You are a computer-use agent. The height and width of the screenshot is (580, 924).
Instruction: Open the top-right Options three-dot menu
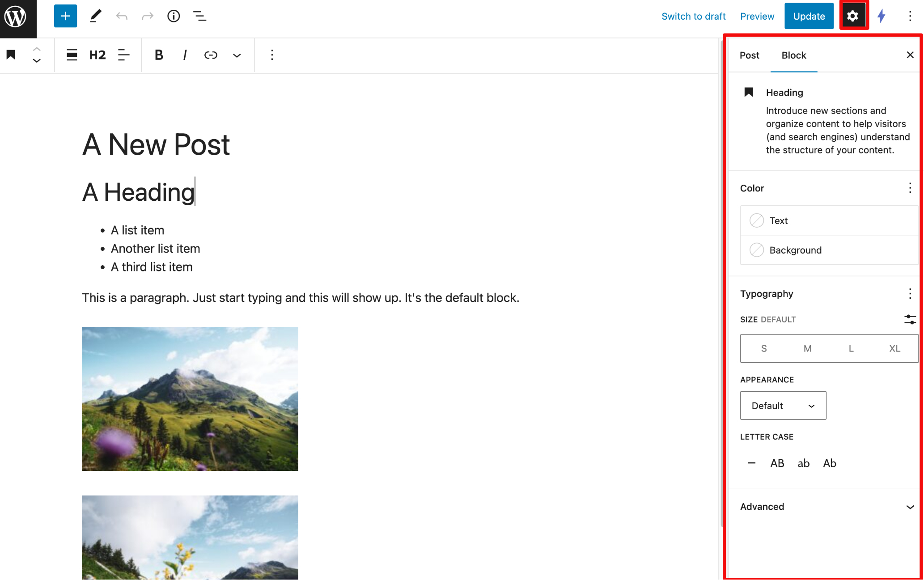point(910,16)
